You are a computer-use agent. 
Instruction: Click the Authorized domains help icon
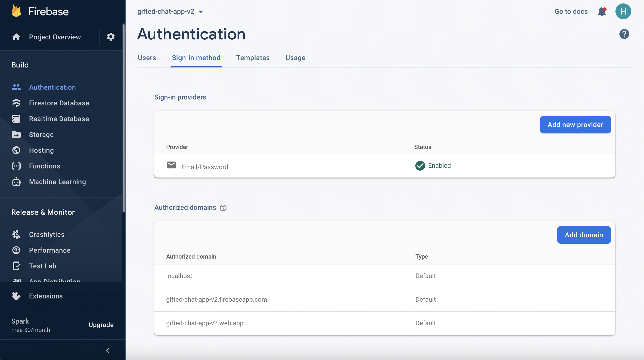[223, 207]
